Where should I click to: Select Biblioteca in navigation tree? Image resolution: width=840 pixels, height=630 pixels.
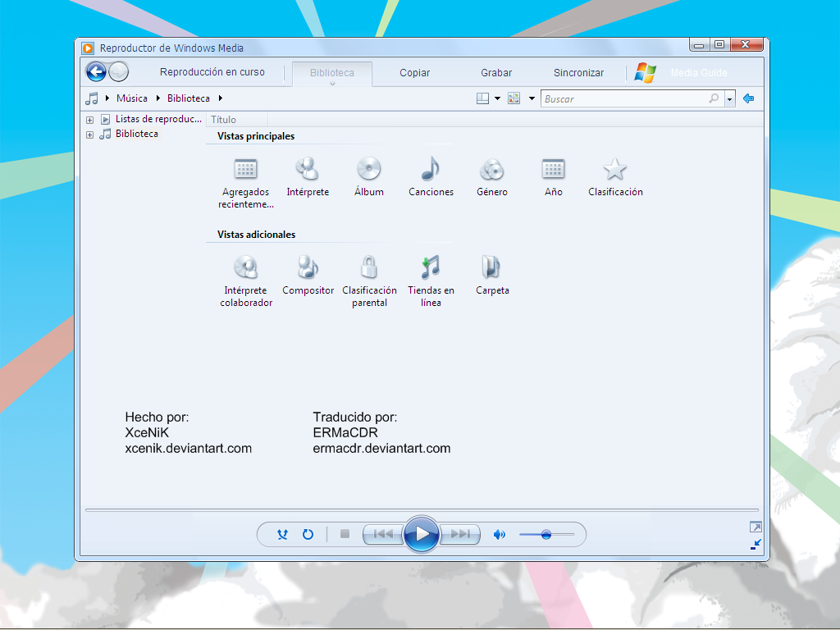(x=137, y=134)
